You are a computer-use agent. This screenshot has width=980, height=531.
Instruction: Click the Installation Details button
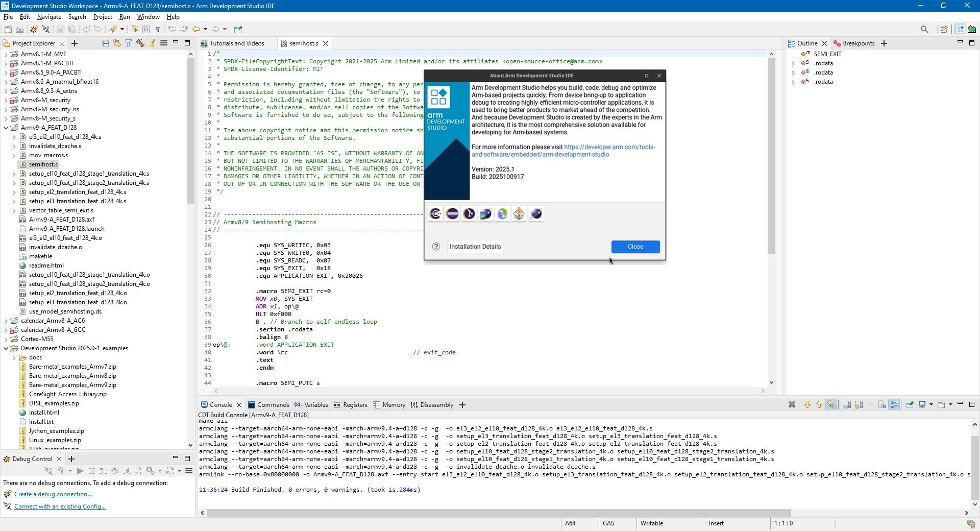[475, 247]
